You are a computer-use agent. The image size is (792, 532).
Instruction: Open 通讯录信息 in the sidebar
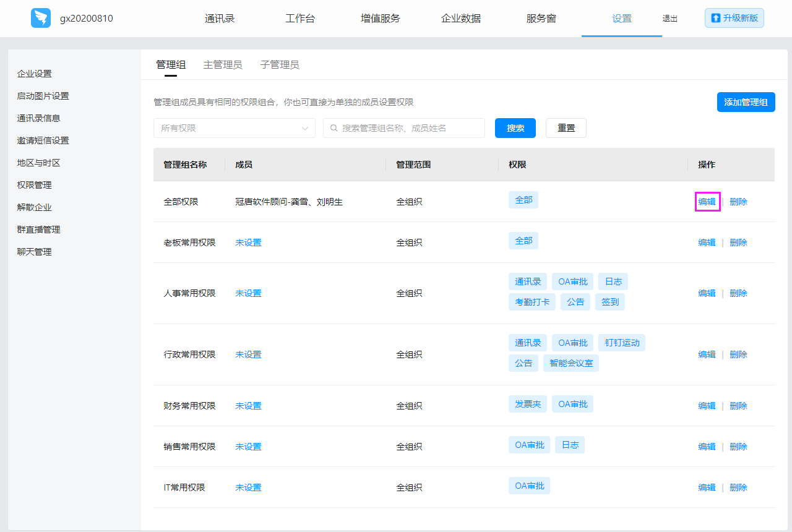pos(39,118)
